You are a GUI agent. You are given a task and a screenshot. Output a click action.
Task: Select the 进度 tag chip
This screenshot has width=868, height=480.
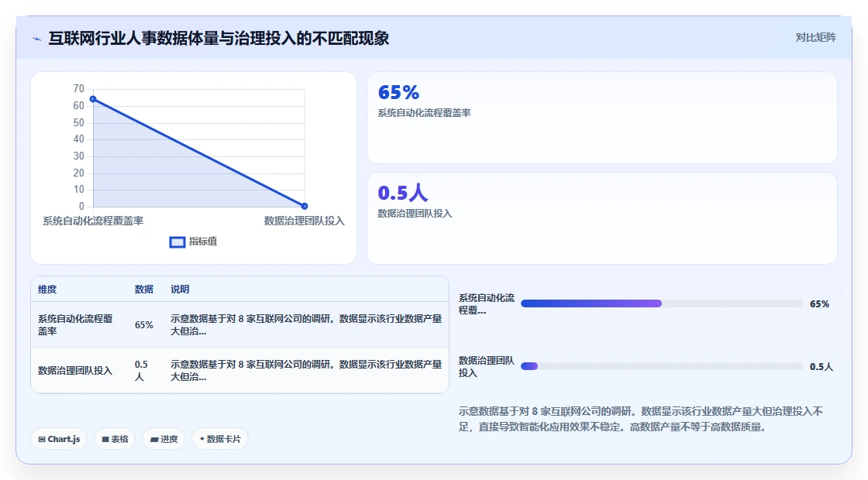tap(164, 439)
